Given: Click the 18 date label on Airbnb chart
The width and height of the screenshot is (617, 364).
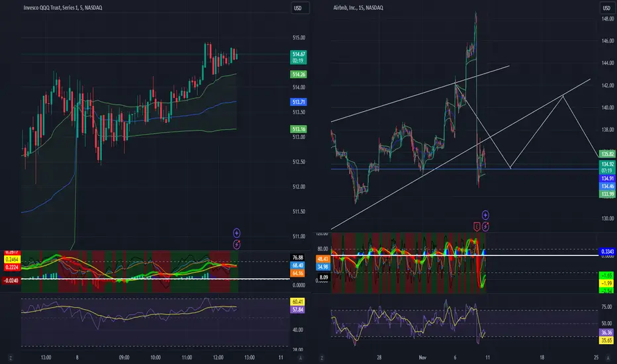Looking at the screenshot, I should (x=542, y=357).
